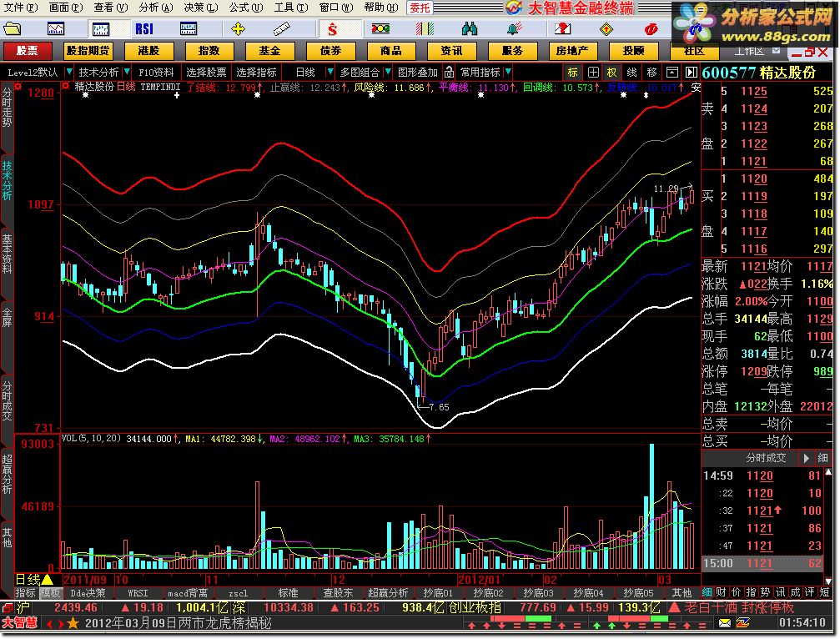The height and width of the screenshot is (639, 840).
Task: Select the yellow four-arrow move tool
Action: tap(238, 29)
